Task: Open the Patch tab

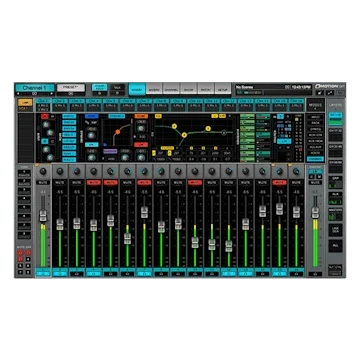Action: point(206,90)
